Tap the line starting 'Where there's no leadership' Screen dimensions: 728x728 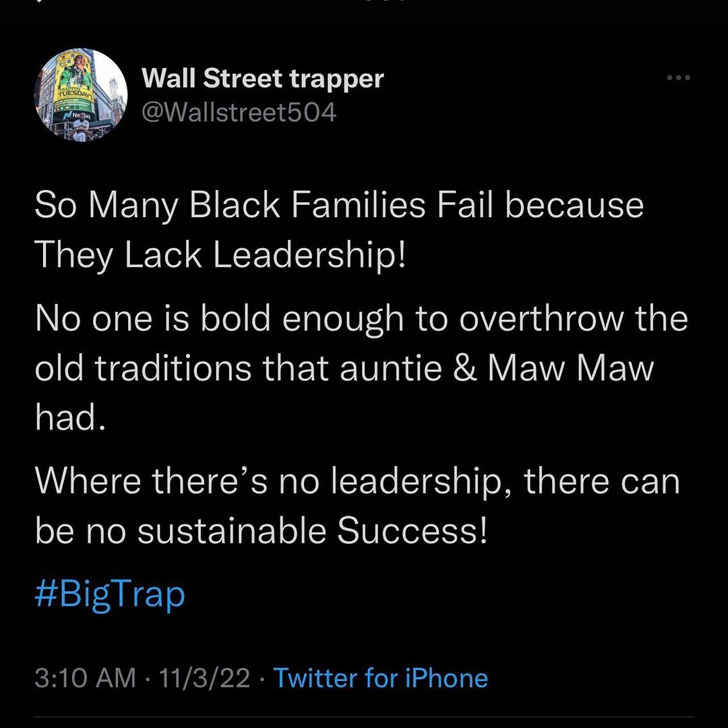357,482
